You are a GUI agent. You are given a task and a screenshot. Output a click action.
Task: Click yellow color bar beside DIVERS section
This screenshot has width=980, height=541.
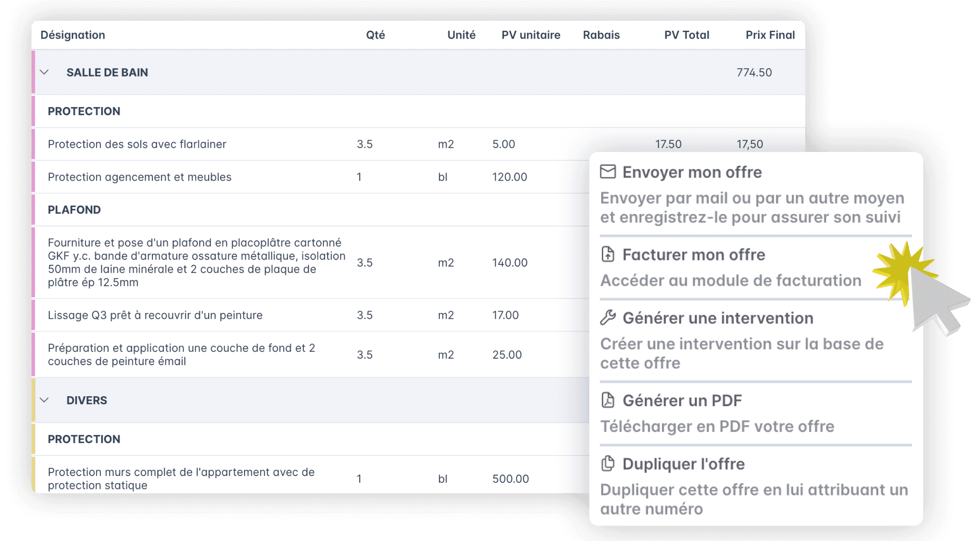33,400
